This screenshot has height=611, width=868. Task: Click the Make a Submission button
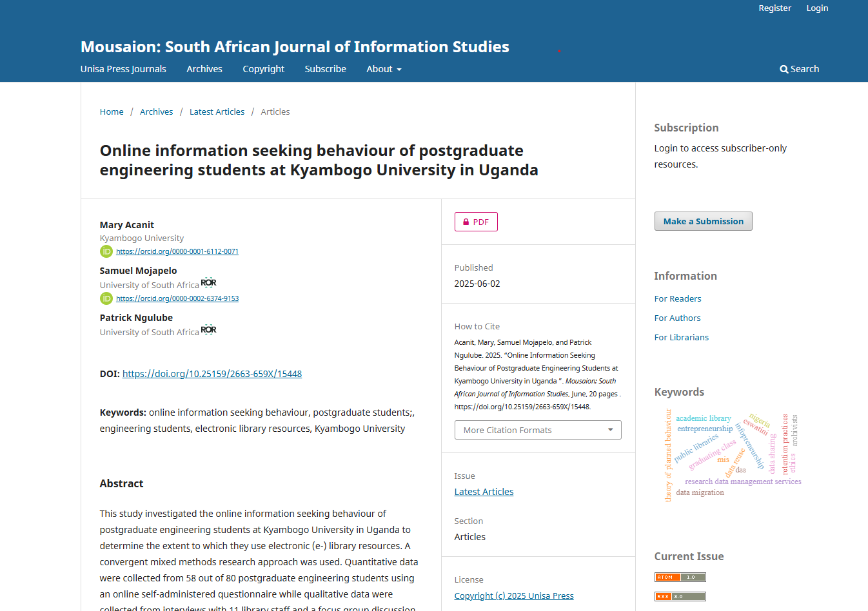click(x=703, y=221)
